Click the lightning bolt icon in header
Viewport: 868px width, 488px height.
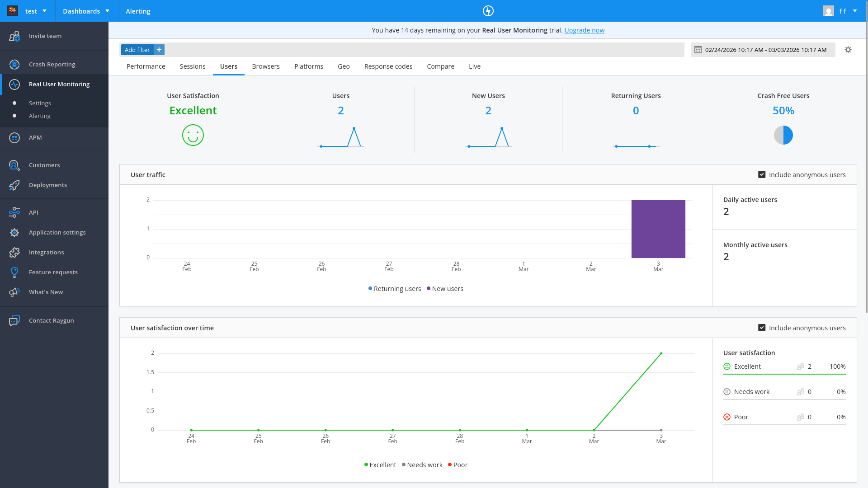(488, 11)
